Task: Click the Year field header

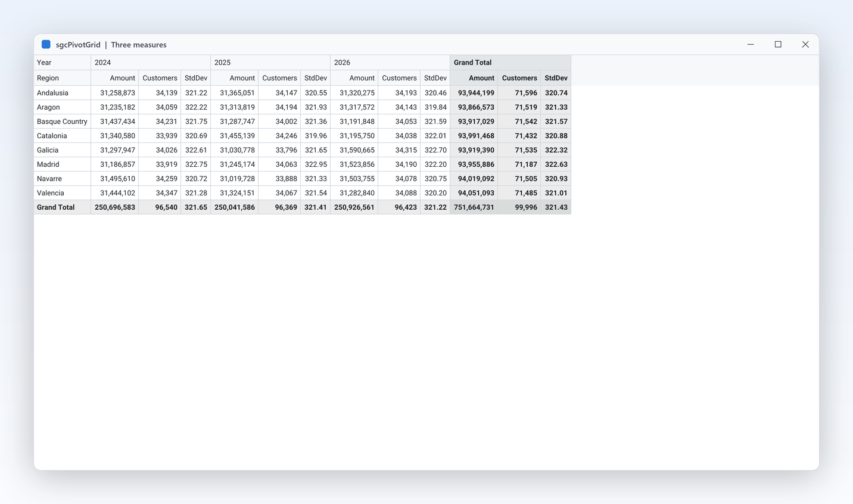Action: coord(63,63)
